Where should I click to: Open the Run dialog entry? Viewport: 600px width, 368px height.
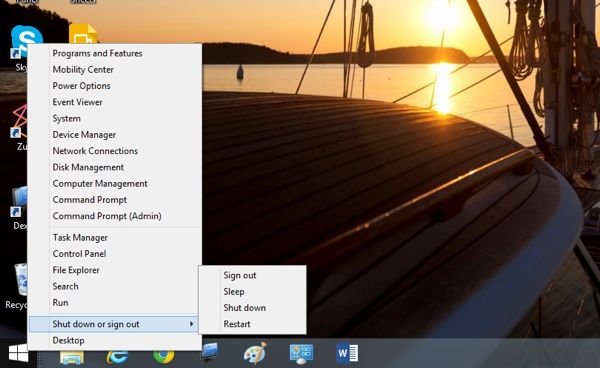coord(115,303)
